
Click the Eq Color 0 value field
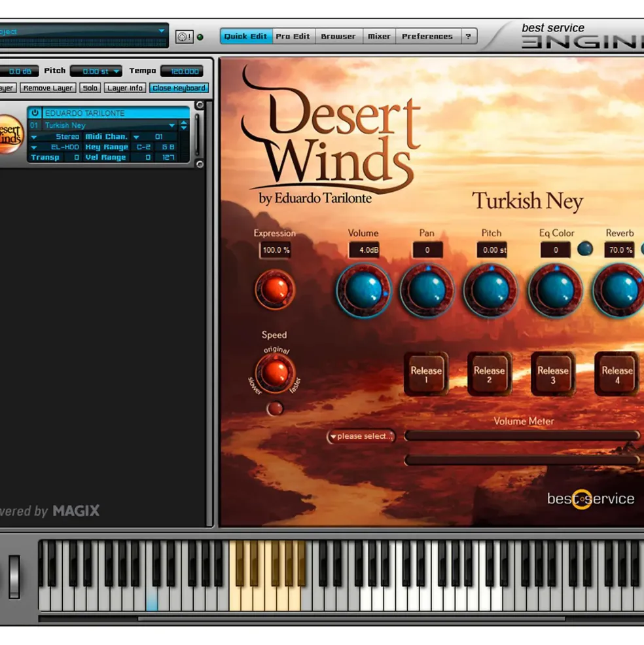click(x=556, y=250)
